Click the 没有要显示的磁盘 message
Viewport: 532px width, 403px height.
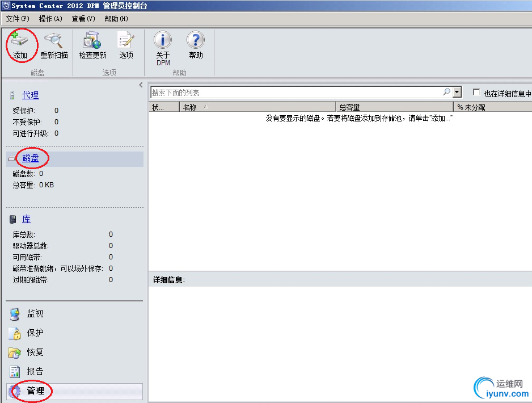pyautogui.click(x=358, y=119)
